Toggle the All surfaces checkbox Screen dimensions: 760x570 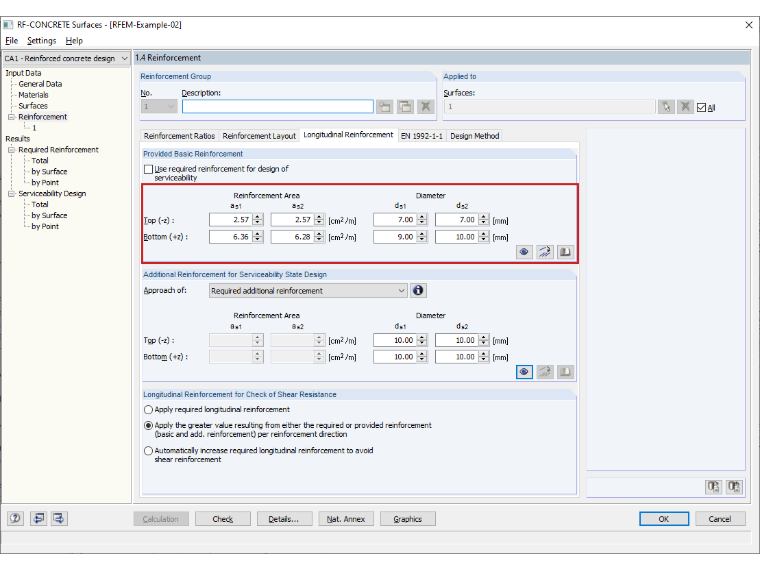coord(701,108)
